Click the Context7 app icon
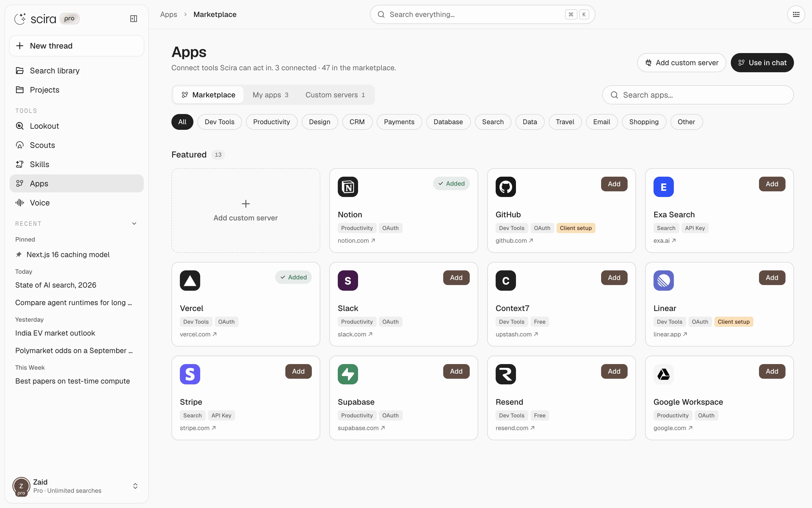812x508 pixels. point(506,281)
